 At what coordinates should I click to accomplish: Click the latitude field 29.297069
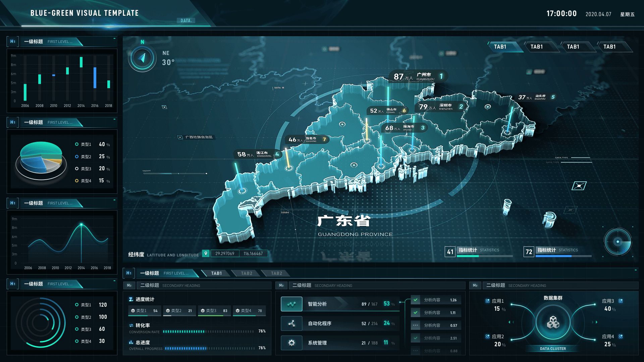(225, 254)
